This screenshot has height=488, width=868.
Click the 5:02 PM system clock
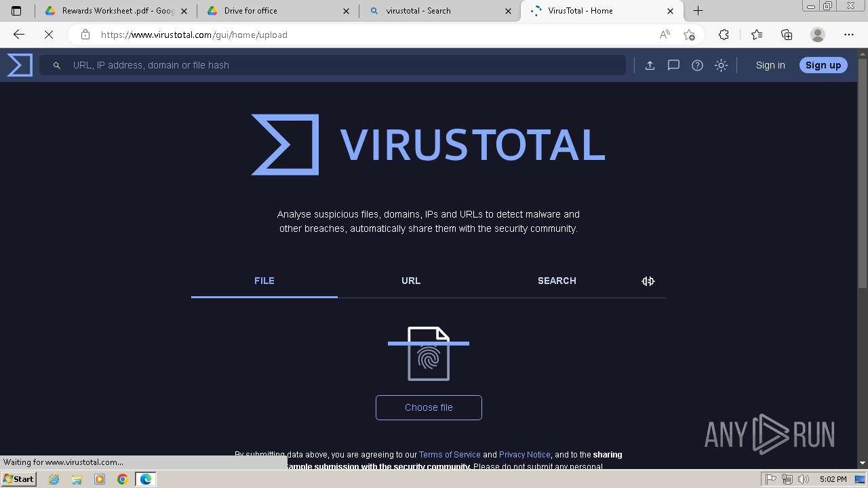click(x=833, y=479)
